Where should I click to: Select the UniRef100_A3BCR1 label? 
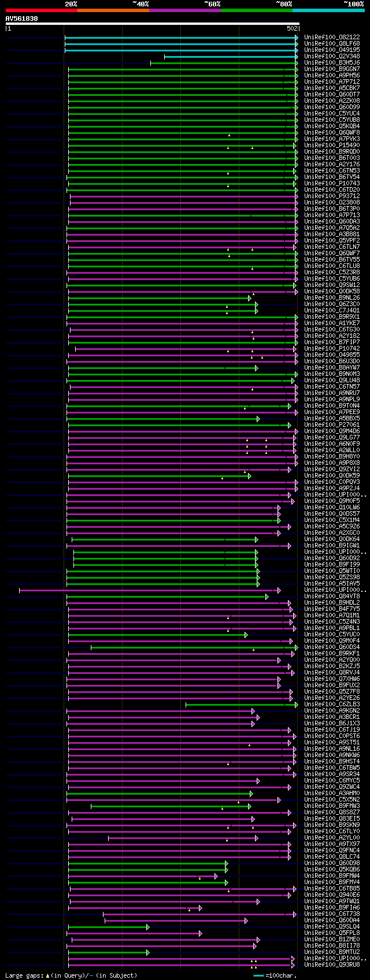tap(332, 717)
